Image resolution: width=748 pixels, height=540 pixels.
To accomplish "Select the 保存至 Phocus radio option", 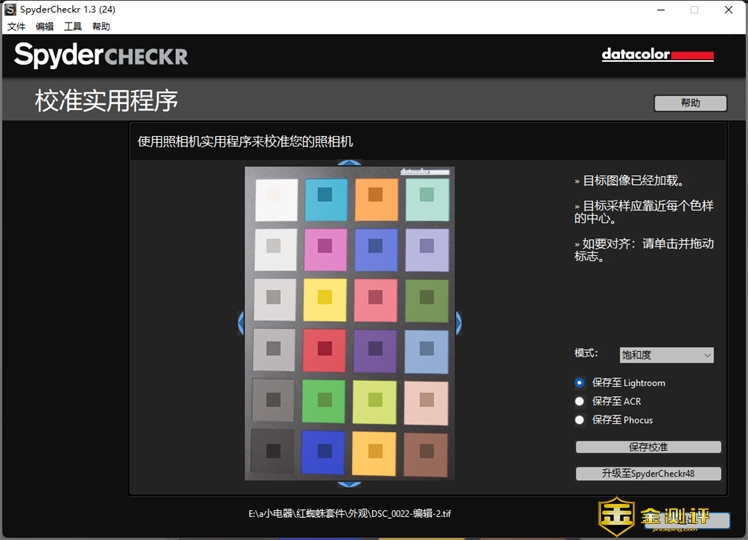I will click(x=580, y=420).
